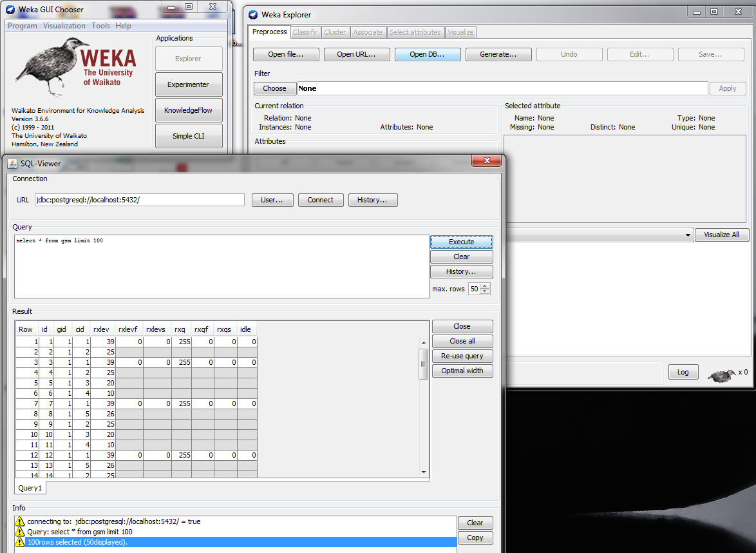
Task: Open the Program menu in GUI Chooser
Action: tap(22, 26)
